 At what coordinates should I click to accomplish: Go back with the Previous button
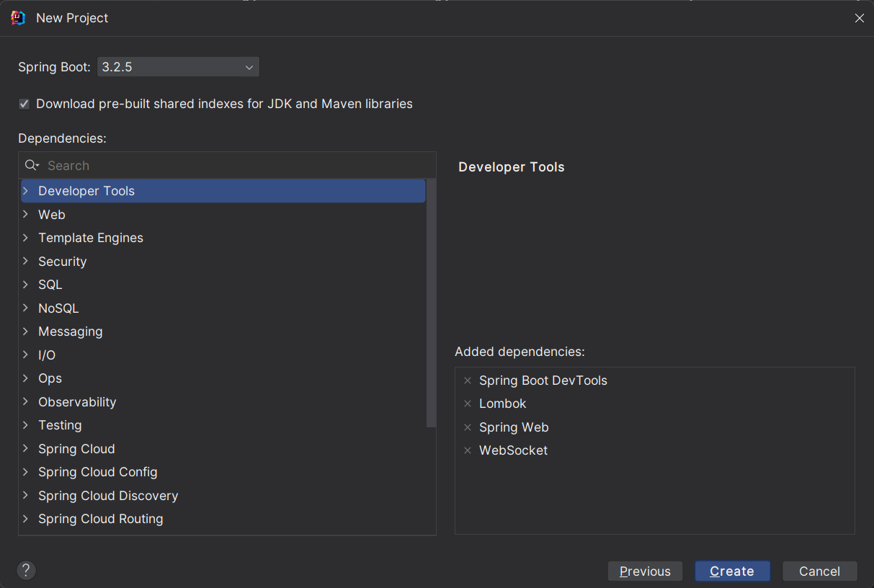coord(645,571)
